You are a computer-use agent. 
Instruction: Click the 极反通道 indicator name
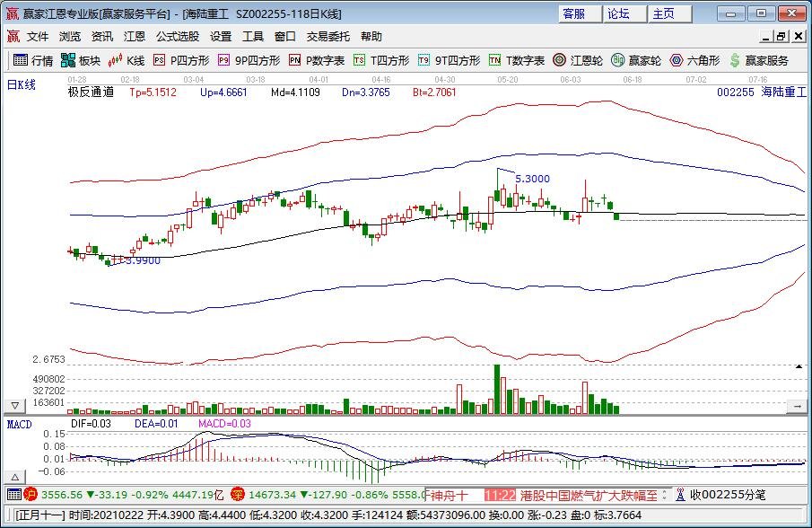(91, 92)
